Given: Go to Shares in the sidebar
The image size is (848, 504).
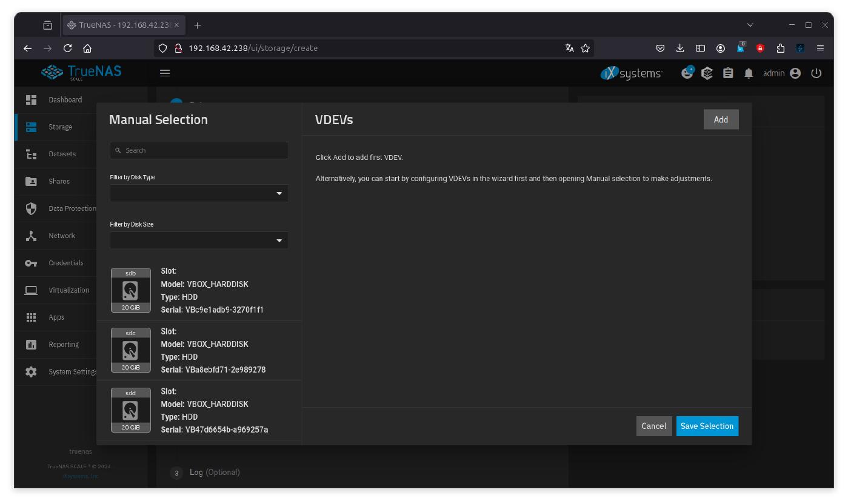Looking at the screenshot, I should coord(59,181).
